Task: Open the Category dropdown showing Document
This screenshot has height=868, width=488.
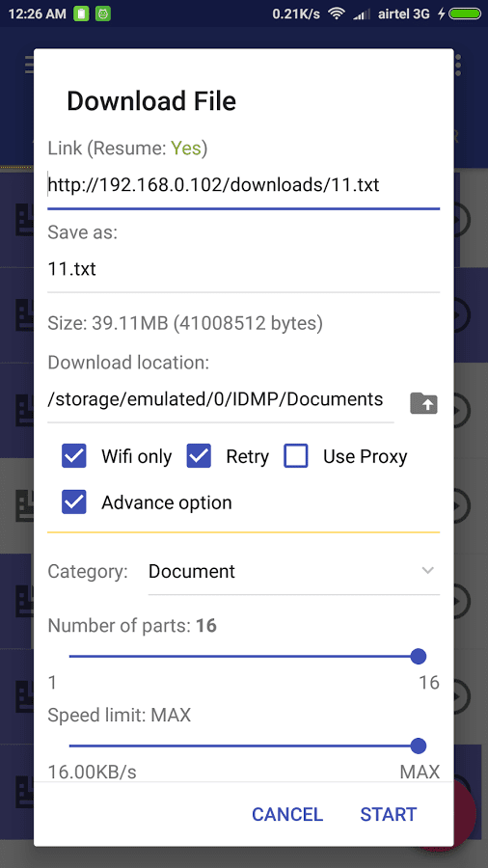Action: (x=294, y=571)
